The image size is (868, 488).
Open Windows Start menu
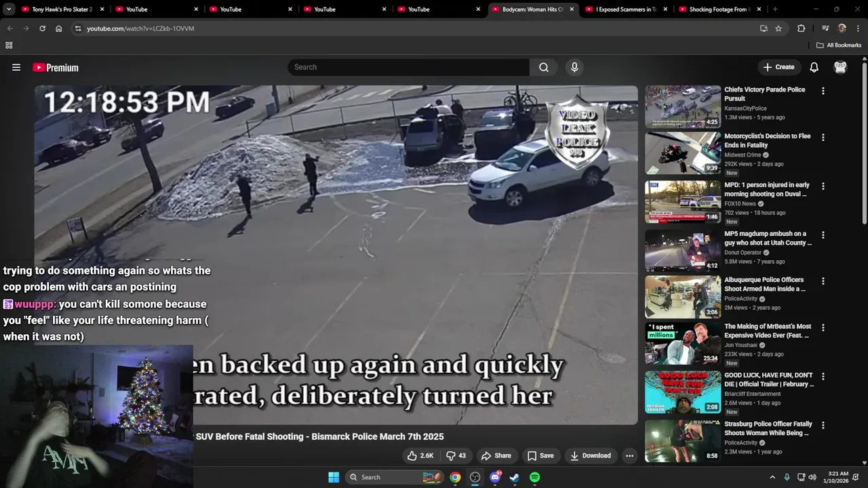tap(334, 477)
